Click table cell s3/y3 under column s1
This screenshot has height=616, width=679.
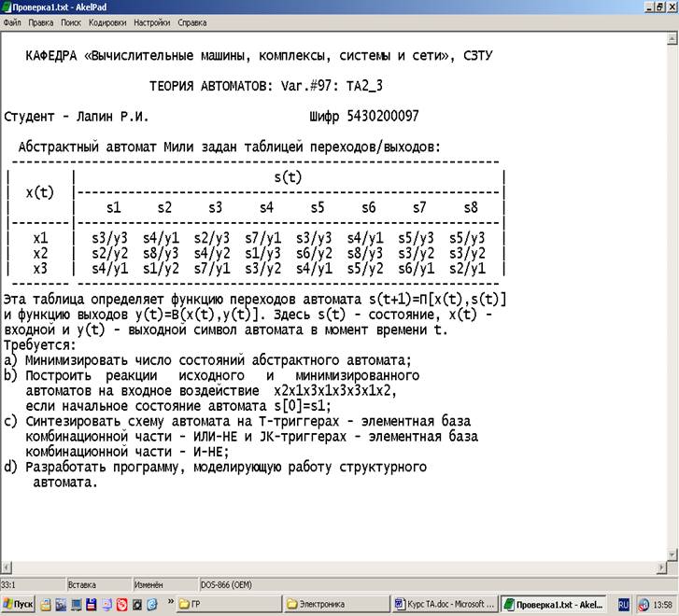pyautogui.click(x=109, y=238)
